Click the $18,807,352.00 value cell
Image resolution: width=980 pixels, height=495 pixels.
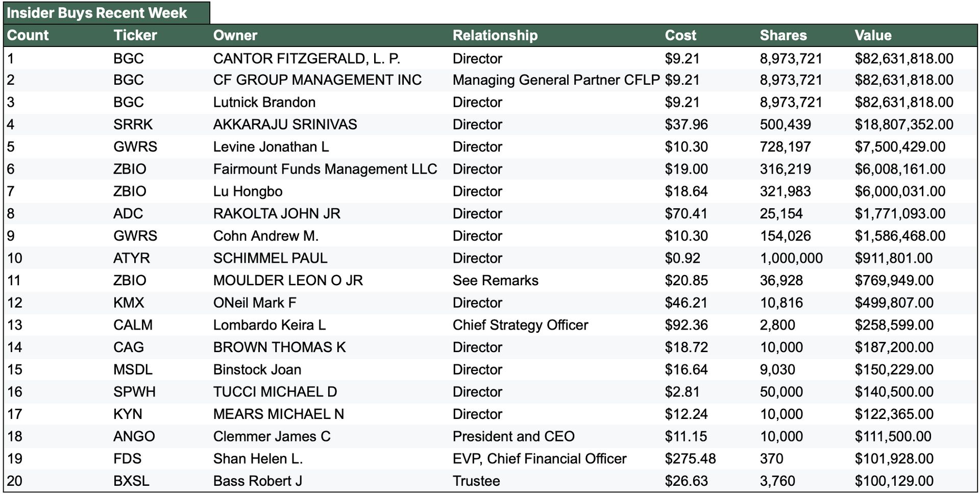[x=903, y=125]
